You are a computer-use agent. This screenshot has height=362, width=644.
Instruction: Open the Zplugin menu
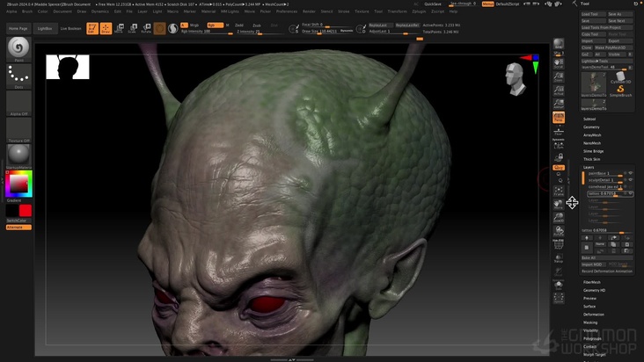419,11
